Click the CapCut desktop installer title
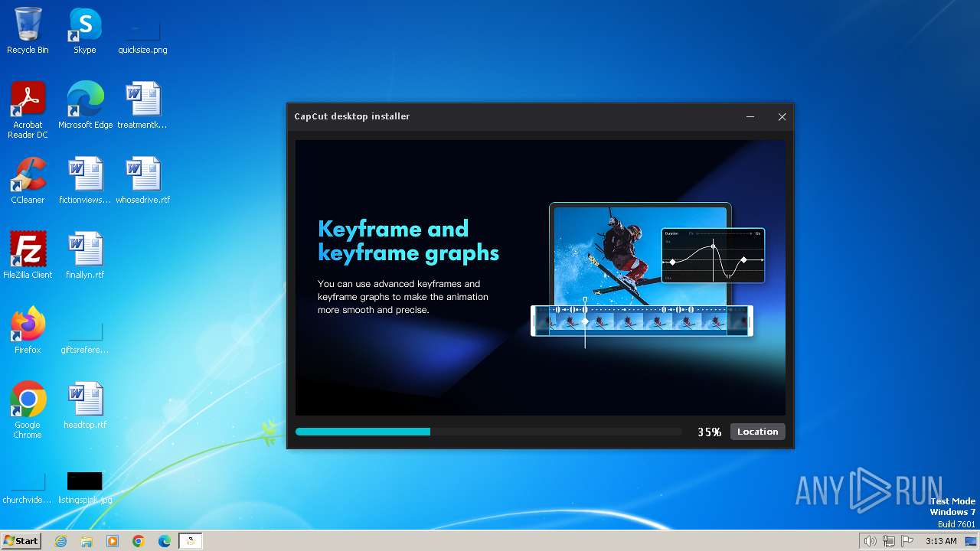This screenshot has width=980, height=551. pos(352,116)
